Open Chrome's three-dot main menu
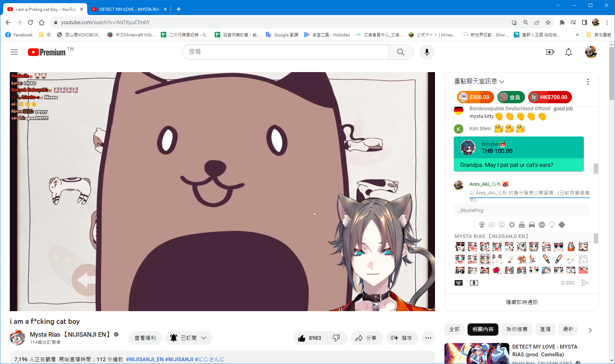615x364 pixels. pyautogui.click(x=607, y=22)
